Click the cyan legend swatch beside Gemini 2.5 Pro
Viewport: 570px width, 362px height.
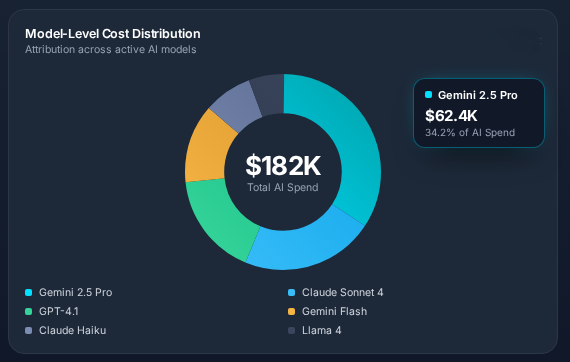tap(29, 293)
